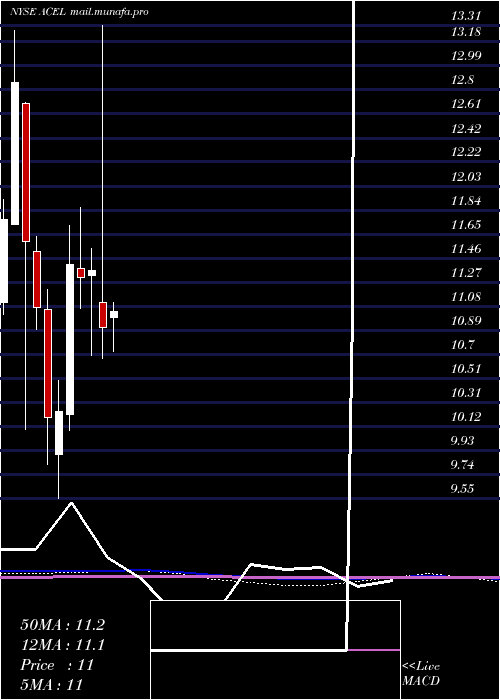The image size is (500, 700).
Task: Click the '50MA : 11.2' readout
Action: [62, 625]
